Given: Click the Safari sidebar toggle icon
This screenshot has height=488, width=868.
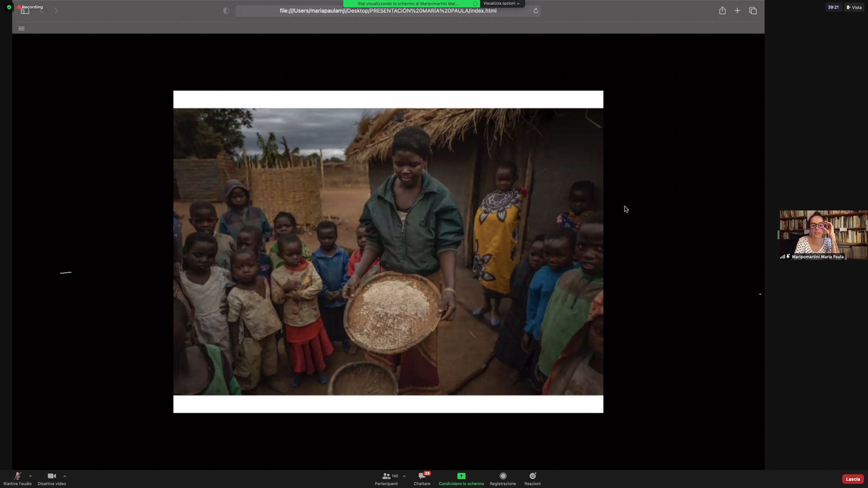Looking at the screenshot, I should (x=25, y=11).
